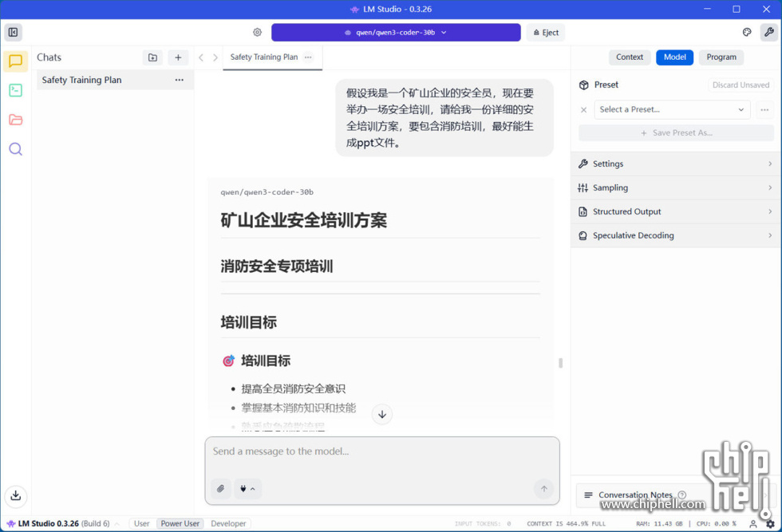Open model load settings gear icon
The image size is (782, 532).
(x=257, y=33)
